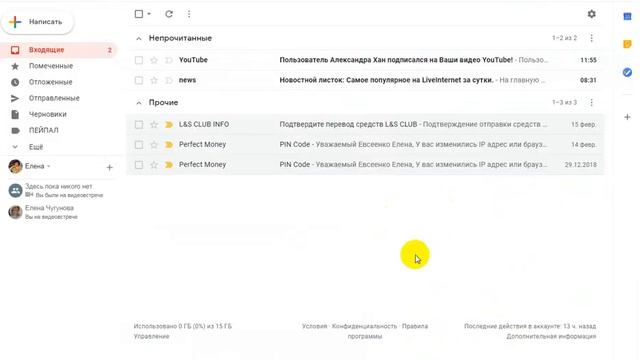
Task: Click the Написать compose button
Action: click(38, 22)
